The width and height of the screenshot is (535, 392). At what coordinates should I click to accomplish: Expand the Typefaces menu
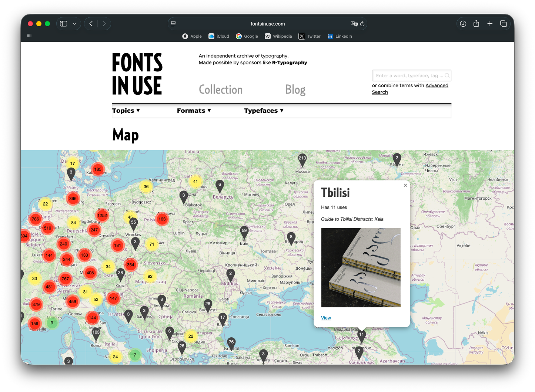click(x=264, y=111)
